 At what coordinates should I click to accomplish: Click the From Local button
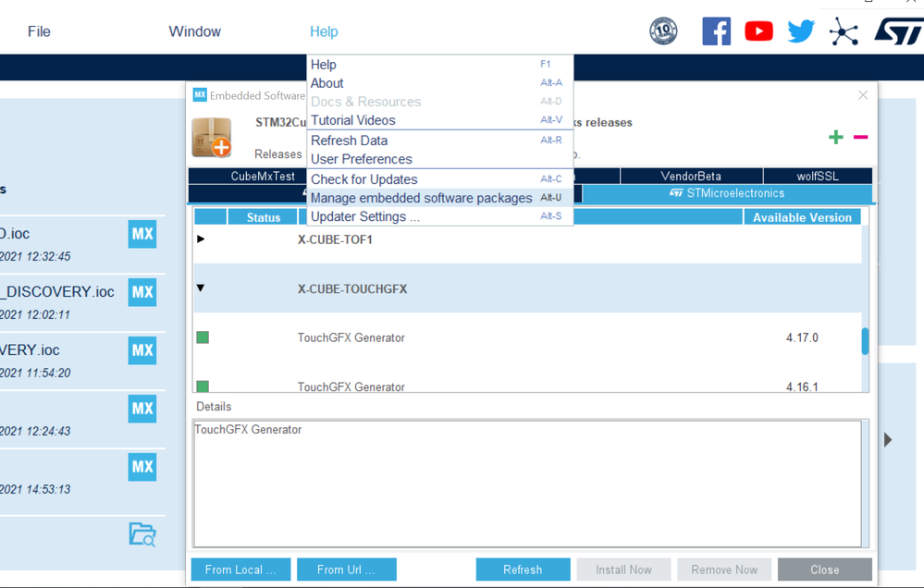click(240, 570)
